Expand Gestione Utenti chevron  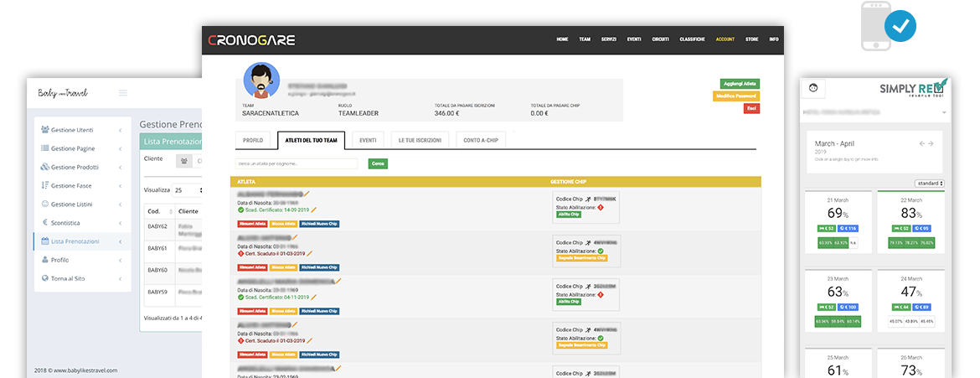pos(120,130)
